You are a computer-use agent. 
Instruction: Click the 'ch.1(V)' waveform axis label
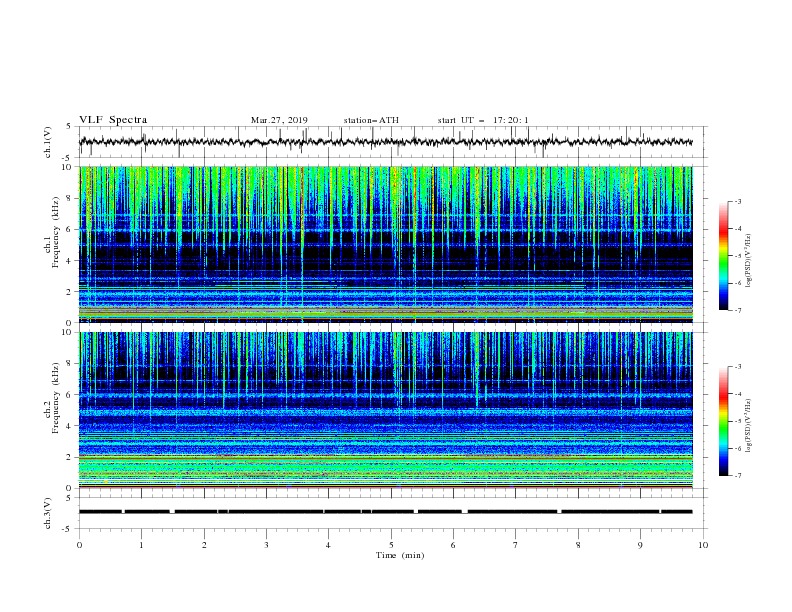coord(48,142)
